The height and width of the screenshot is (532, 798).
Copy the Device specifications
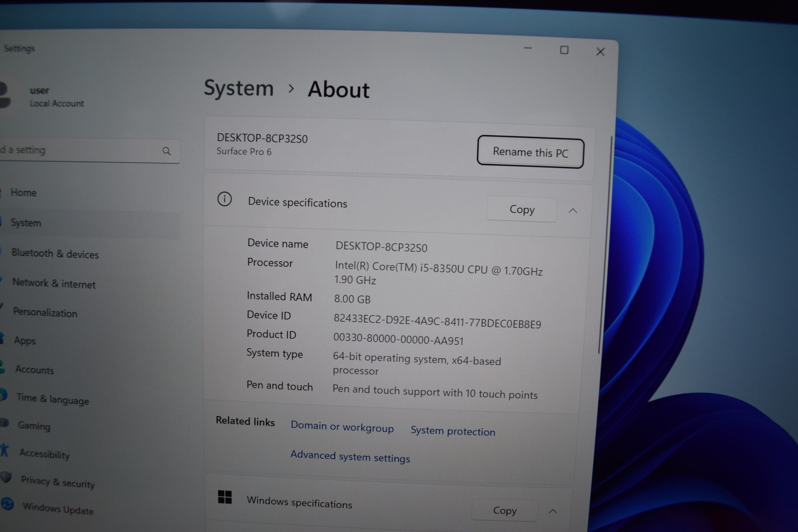[x=522, y=209]
